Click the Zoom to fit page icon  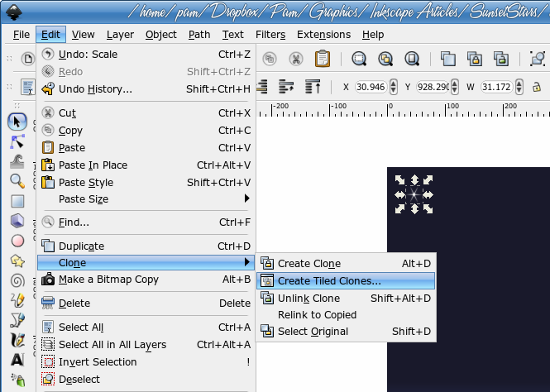click(x=412, y=59)
